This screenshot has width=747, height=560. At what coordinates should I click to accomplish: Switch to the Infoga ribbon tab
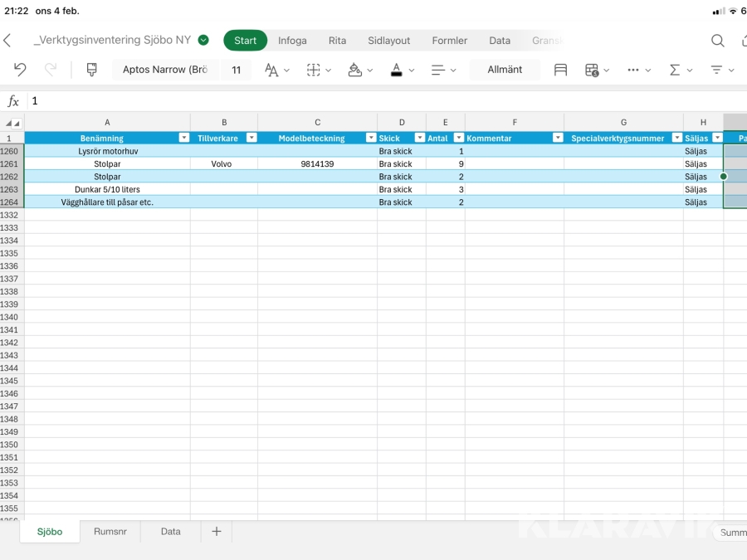tap(292, 41)
